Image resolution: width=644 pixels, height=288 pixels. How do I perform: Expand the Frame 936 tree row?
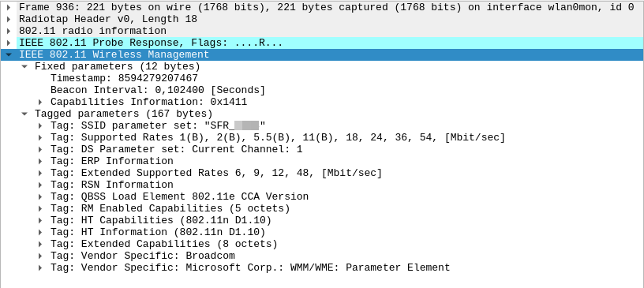click(x=9, y=7)
